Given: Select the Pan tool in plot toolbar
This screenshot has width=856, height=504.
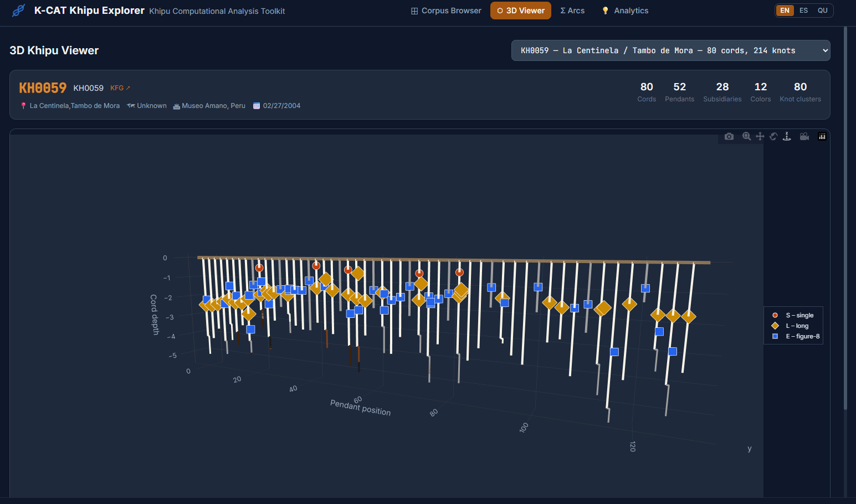Looking at the screenshot, I should pos(760,137).
